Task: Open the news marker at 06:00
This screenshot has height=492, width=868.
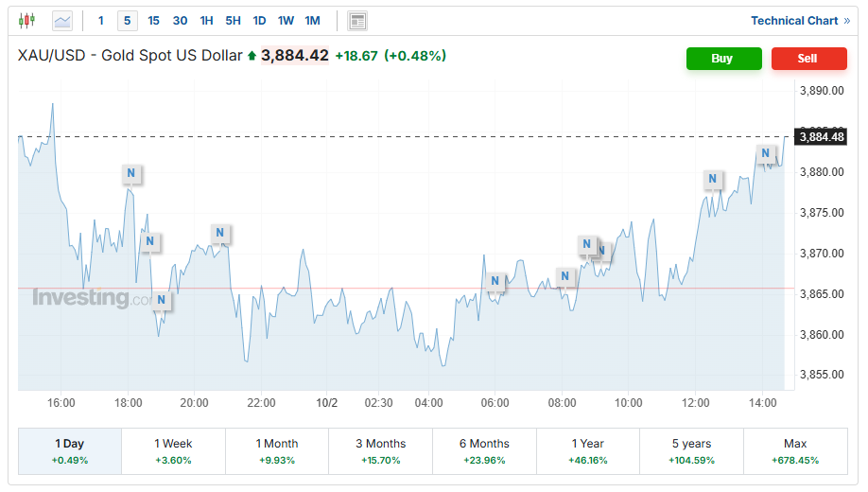Action: [x=495, y=281]
